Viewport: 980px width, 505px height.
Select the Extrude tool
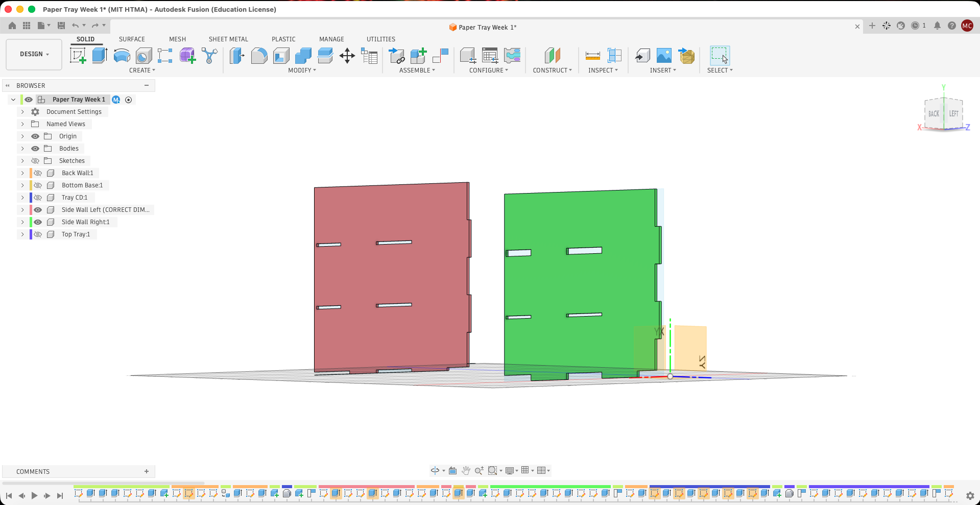pyautogui.click(x=100, y=55)
